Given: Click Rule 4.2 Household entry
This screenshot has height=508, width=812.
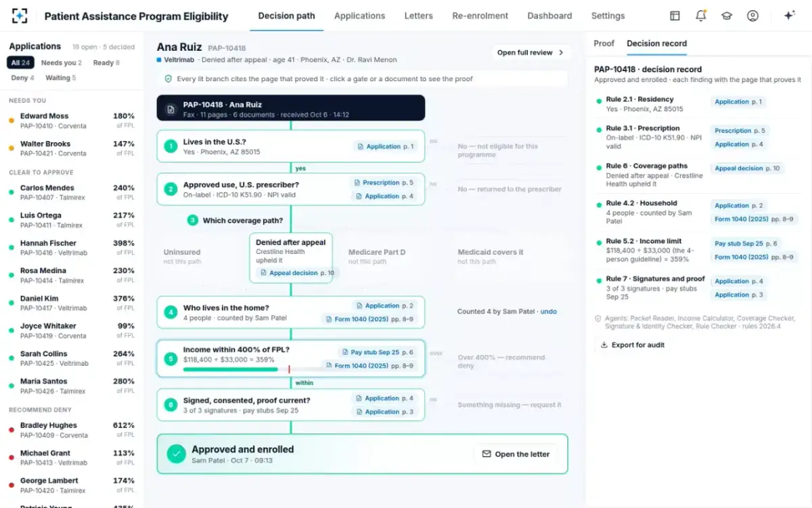Looking at the screenshot, I should pos(697,212).
